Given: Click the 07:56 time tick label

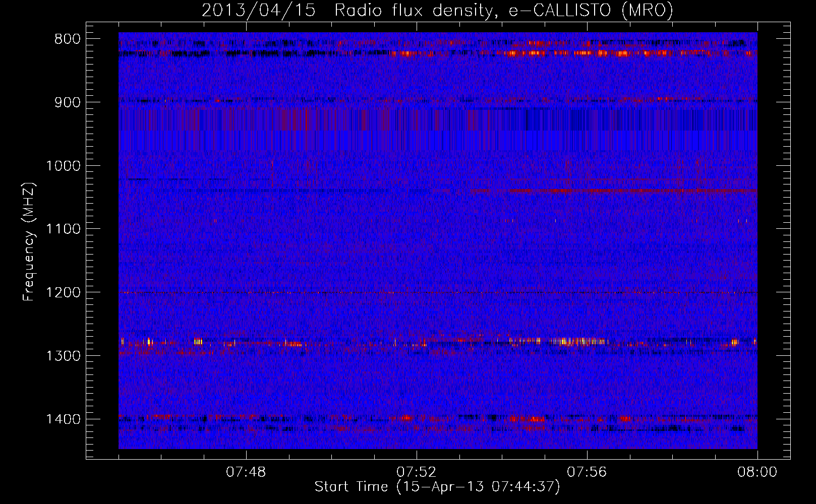Looking at the screenshot, I should click(587, 472).
